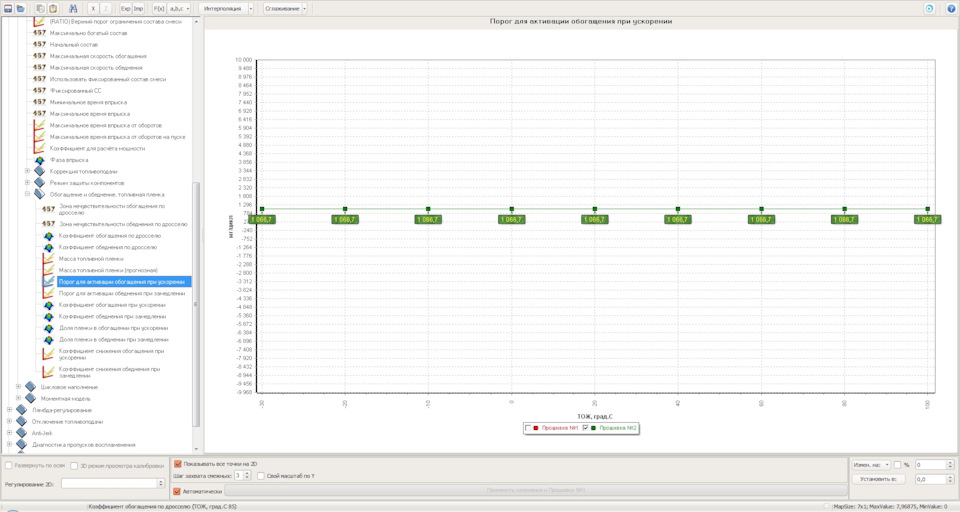The image size is (960, 512).
Task: Click 3D icon of Коэффициент обеднения по дросселю
Action: 48,247
